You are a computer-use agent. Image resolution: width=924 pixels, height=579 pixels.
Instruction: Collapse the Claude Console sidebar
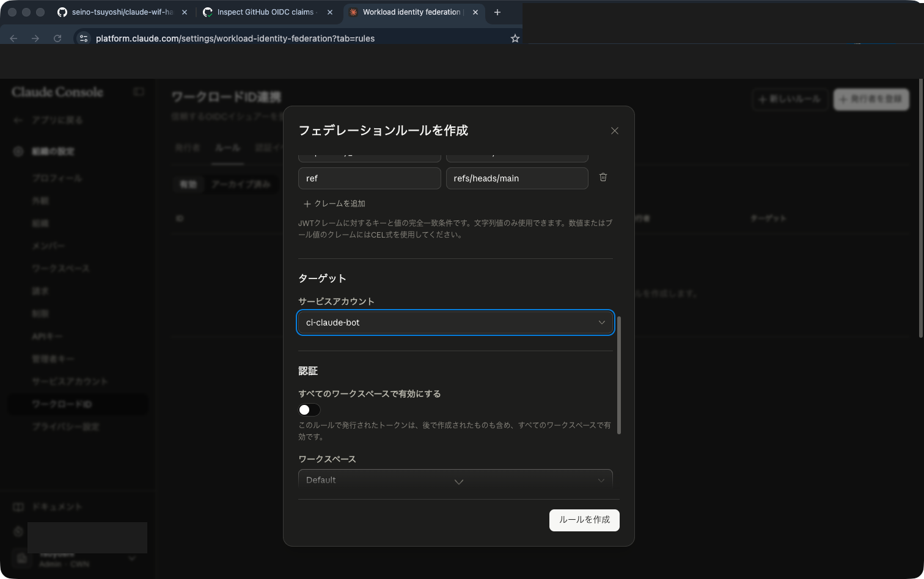(139, 92)
